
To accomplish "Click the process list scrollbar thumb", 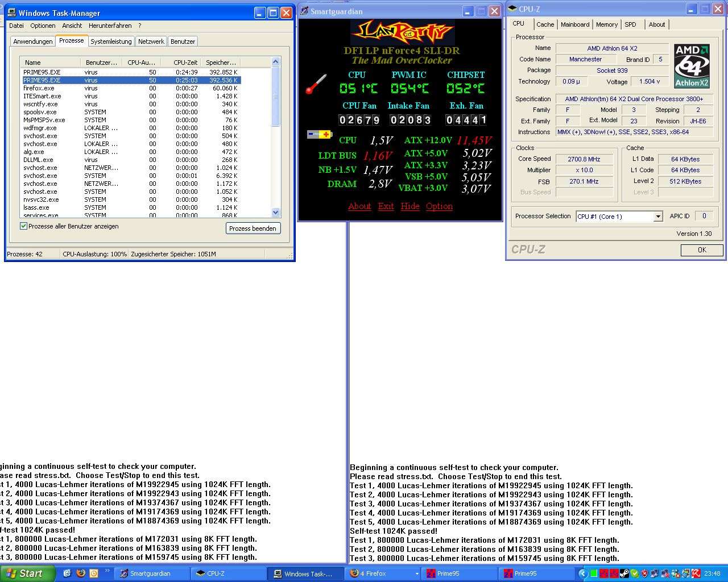I will [x=276, y=97].
